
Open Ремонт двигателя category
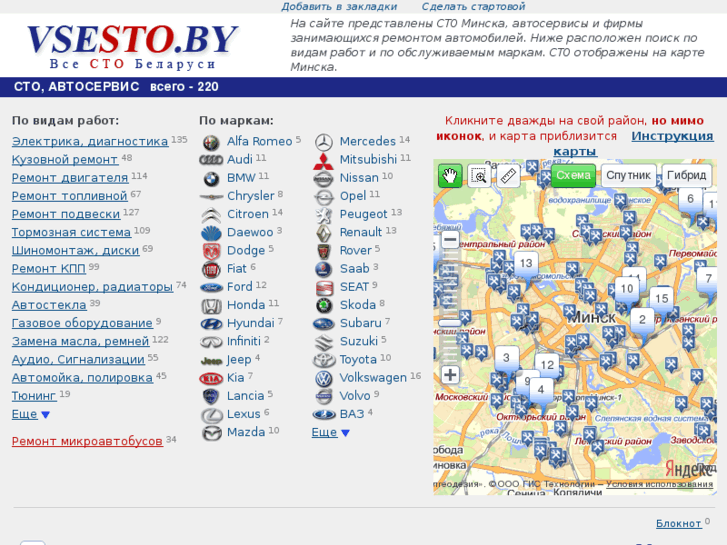[70, 178]
